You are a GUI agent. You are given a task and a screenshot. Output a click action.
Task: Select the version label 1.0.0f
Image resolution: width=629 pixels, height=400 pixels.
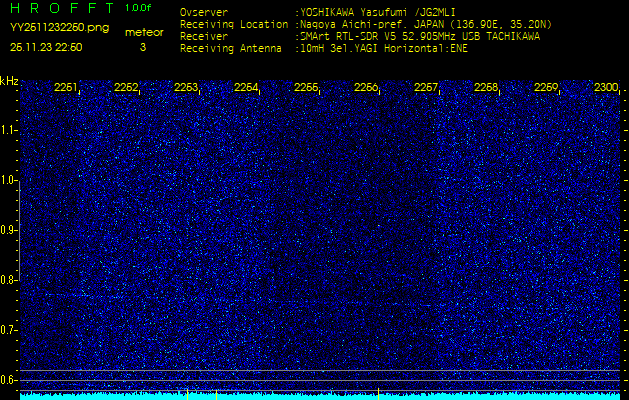point(138,8)
